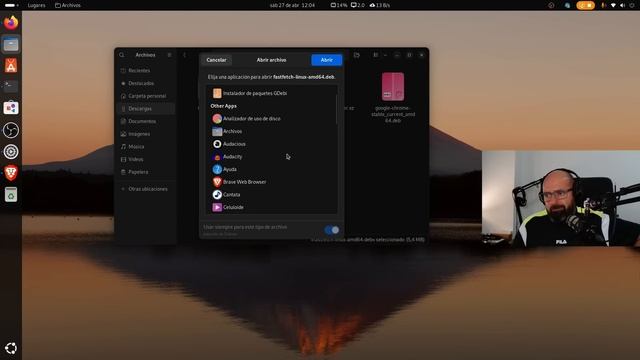This screenshot has height=360, width=640.
Task: Toggle the view mode icon in Archivos toolbar
Action: click(x=375, y=55)
